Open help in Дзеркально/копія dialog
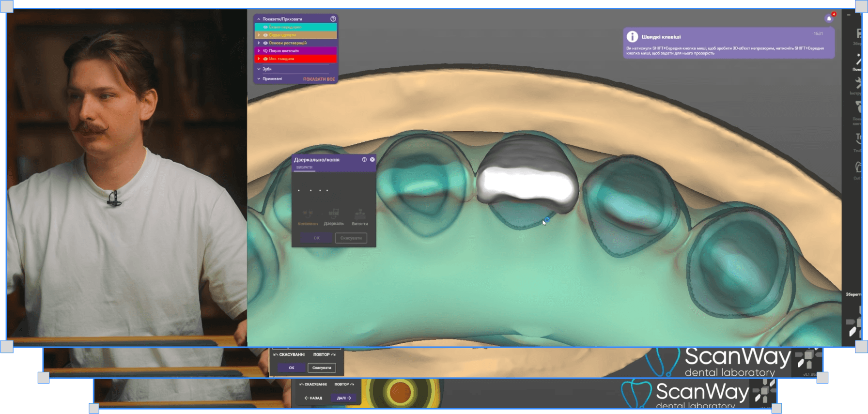The height and width of the screenshot is (414, 868). tap(364, 159)
